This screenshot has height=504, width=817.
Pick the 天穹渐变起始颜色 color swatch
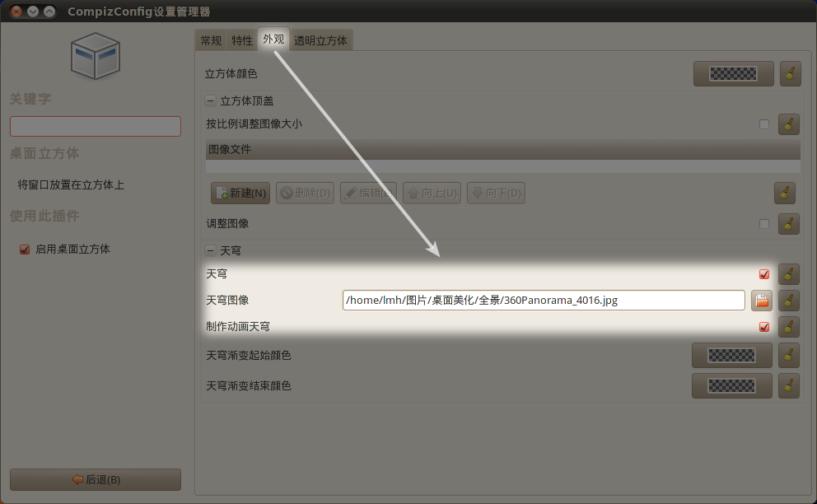731,356
